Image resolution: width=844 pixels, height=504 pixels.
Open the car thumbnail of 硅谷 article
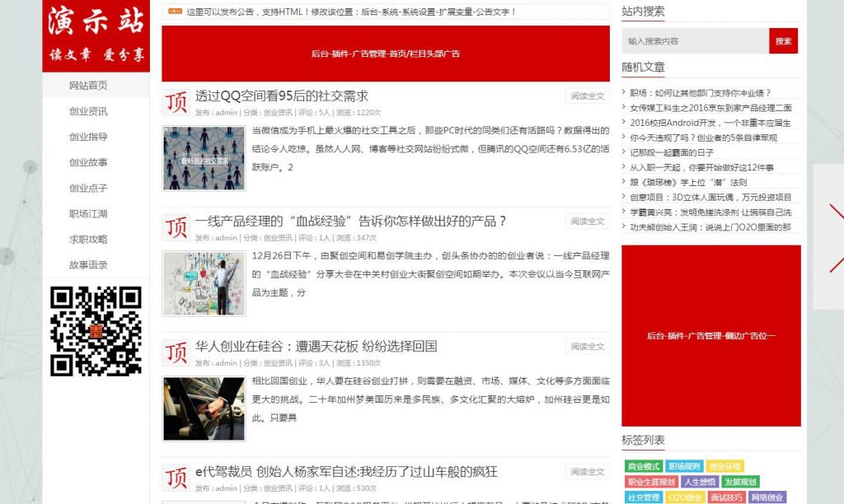pyautogui.click(x=204, y=408)
